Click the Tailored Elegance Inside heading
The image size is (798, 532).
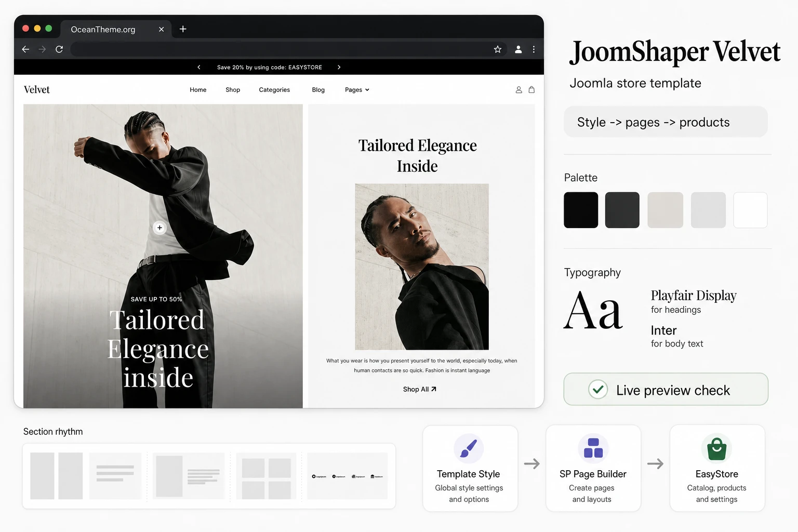pyautogui.click(x=417, y=155)
